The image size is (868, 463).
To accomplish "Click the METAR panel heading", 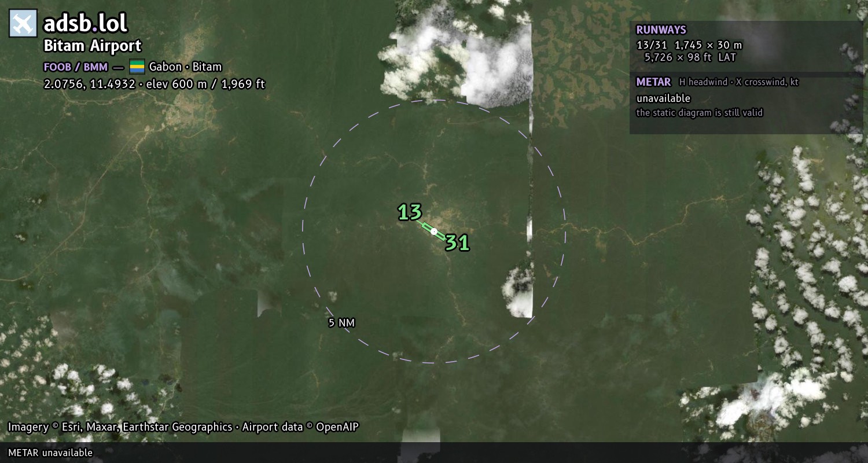I will tap(653, 82).
